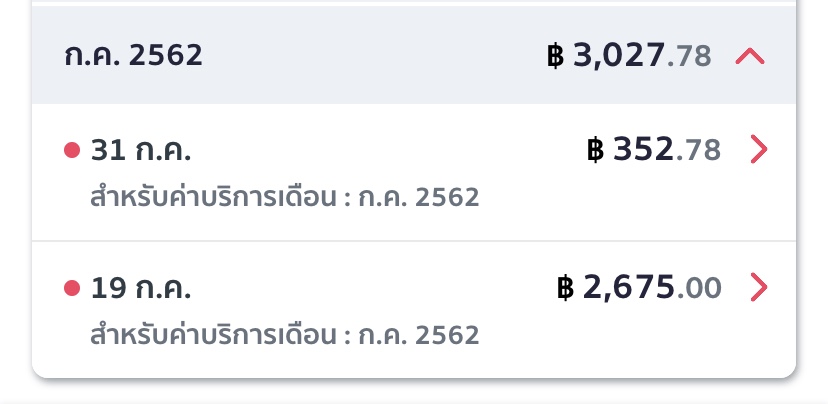Click the .78 decimals of 352 amount

(699, 151)
